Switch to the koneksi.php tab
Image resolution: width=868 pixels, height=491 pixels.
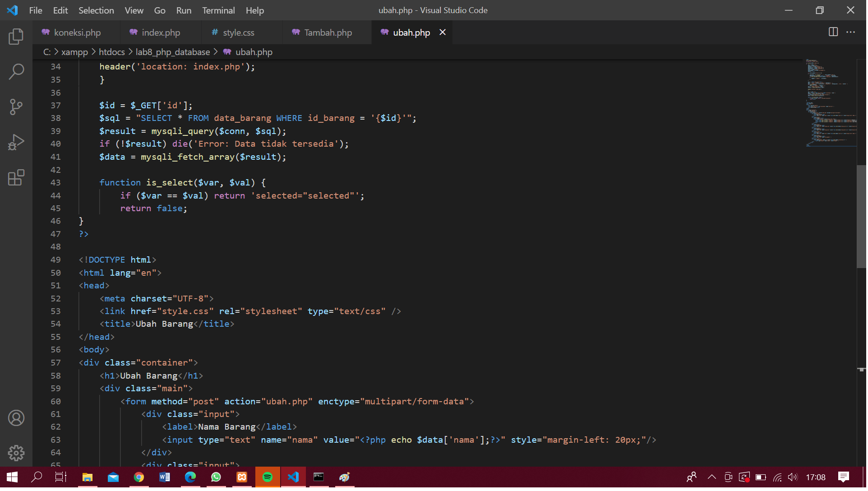pyautogui.click(x=77, y=32)
